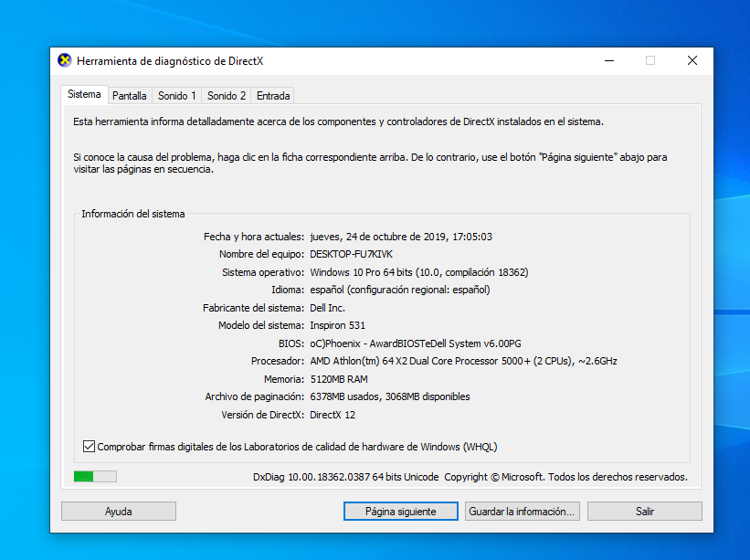Click the Salir button

645,512
